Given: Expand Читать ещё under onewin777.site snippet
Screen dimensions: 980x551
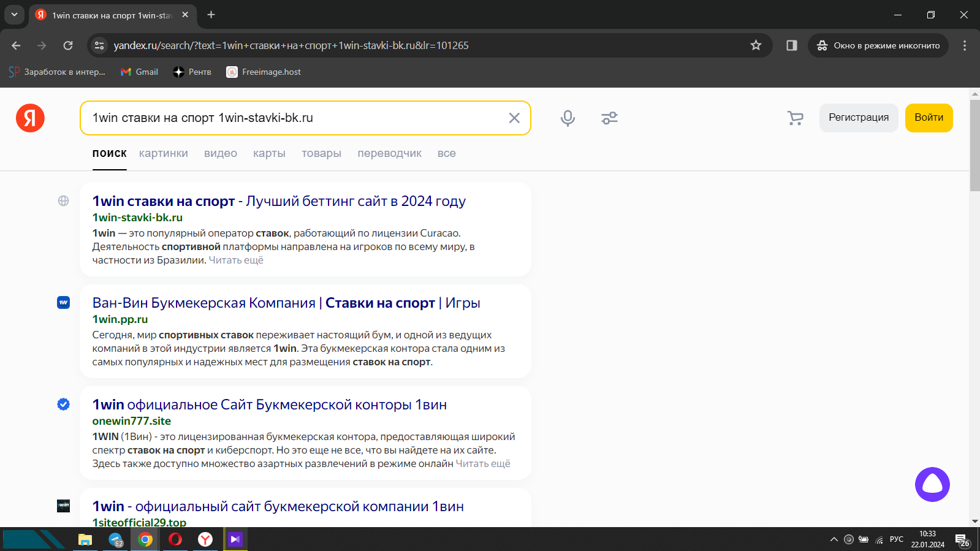Looking at the screenshot, I should click(483, 463).
